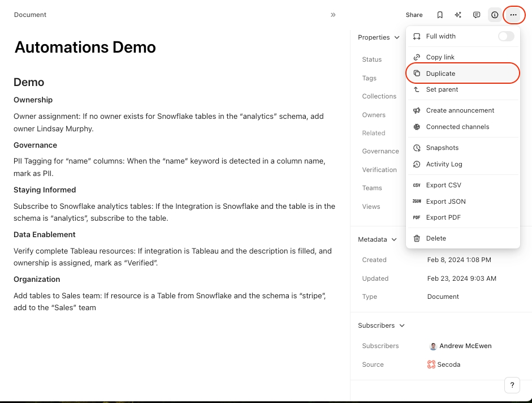Open Activity Log from the menu
This screenshot has height=403, width=532.
[444, 164]
